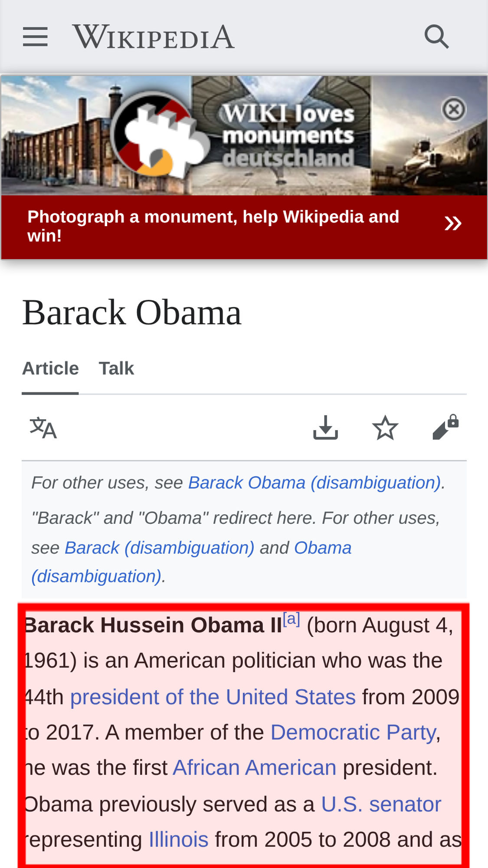Screen dimensions: 488x868
Task: Follow the Barack (disambiguation) link
Action: tap(160, 548)
